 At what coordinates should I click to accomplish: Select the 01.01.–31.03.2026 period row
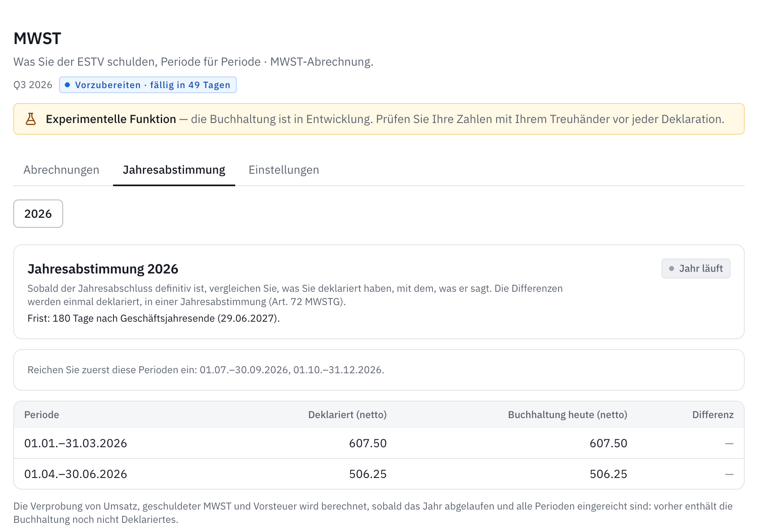point(379,443)
